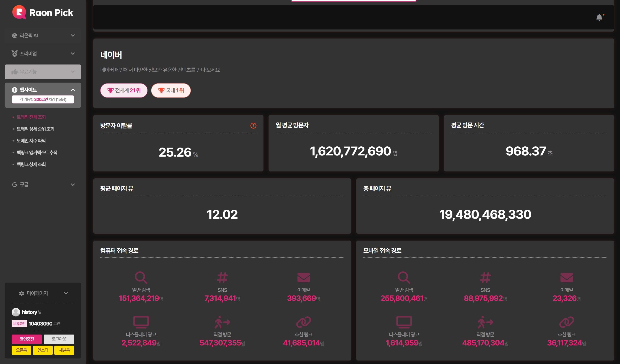Click the notification bell icon

click(599, 17)
